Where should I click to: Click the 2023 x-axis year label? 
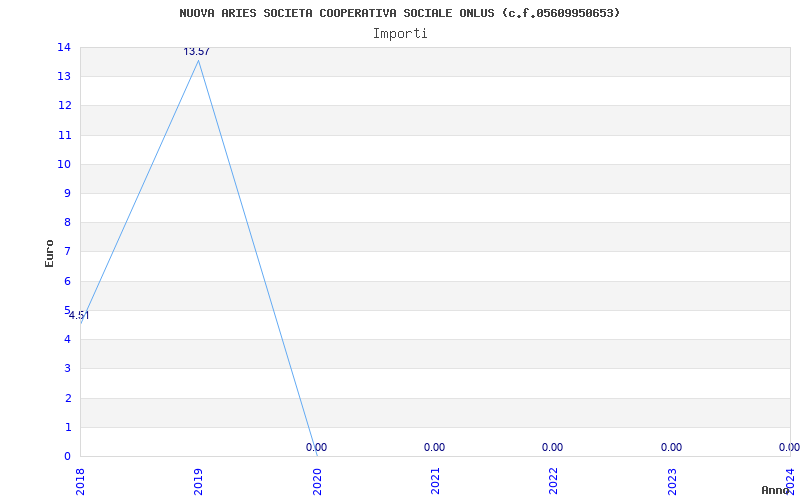point(671,482)
